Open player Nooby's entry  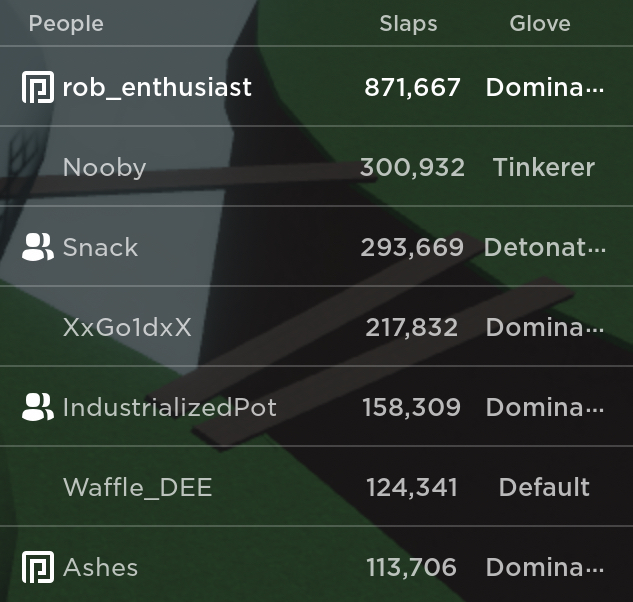tap(104, 167)
